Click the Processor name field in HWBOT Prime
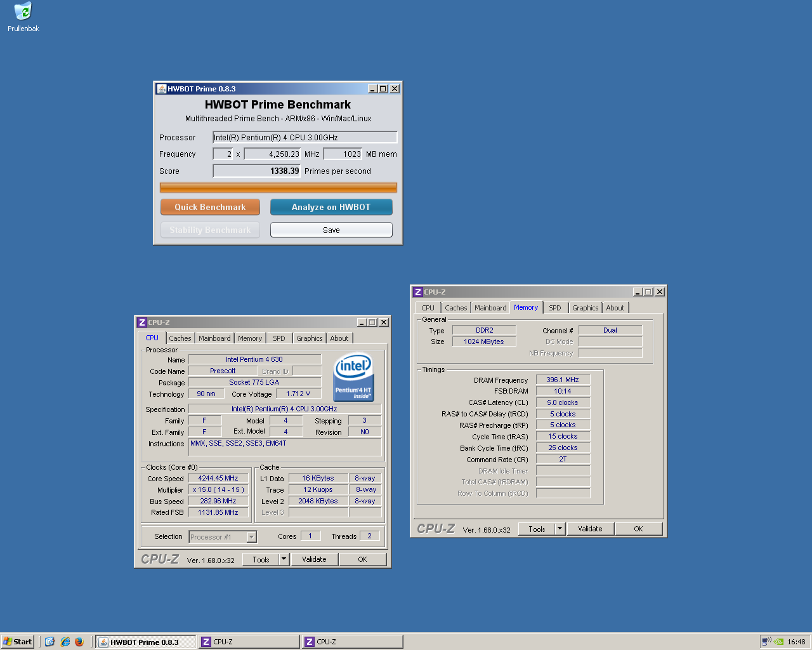 point(305,137)
